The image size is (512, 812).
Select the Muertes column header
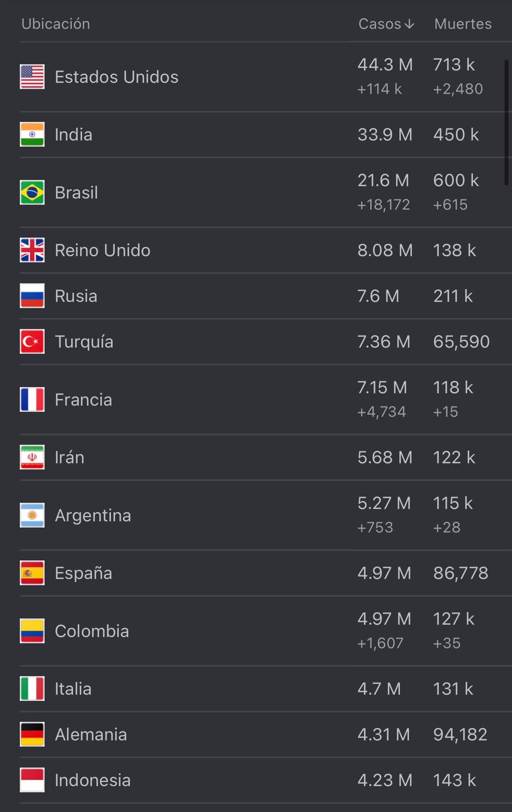[463, 24]
